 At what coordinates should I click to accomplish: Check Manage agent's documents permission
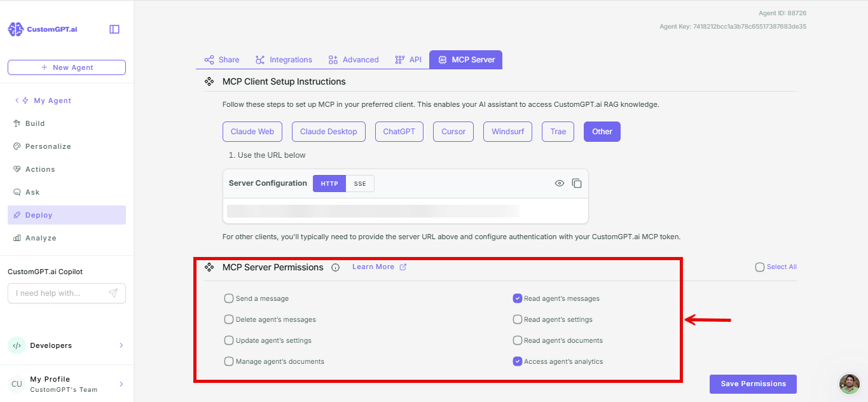(229, 361)
